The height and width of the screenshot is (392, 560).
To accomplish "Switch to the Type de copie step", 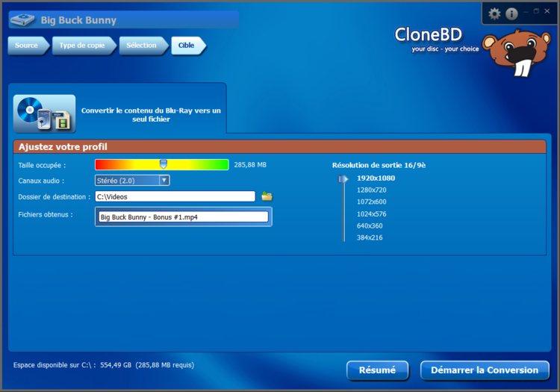I will (x=84, y=46).
